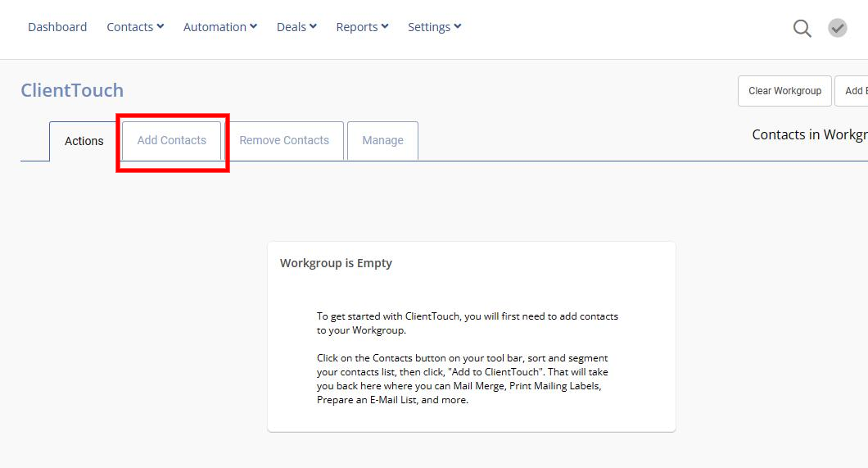868x468 pixels.
Task: Open the search magnifier icon
Action: click(x=802, y=28)
